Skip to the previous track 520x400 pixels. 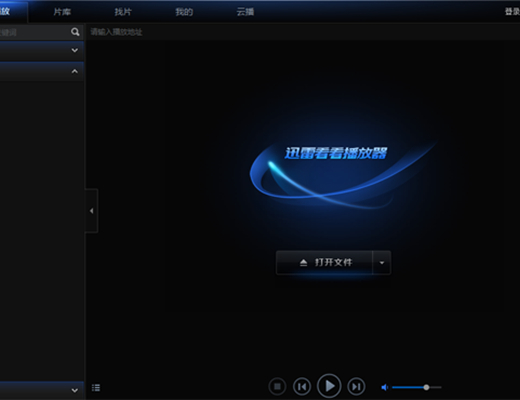pyautogui.click(x=302, y=387)
